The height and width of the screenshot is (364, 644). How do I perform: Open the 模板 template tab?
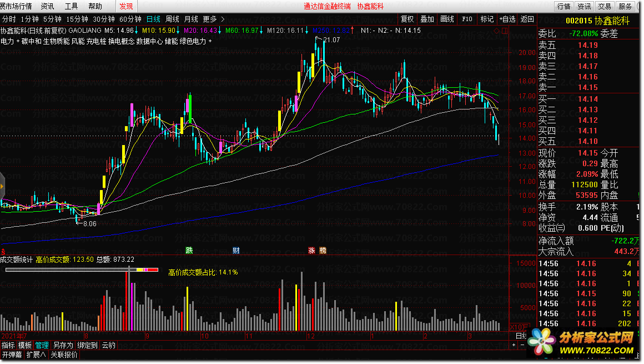coord(24,346)
